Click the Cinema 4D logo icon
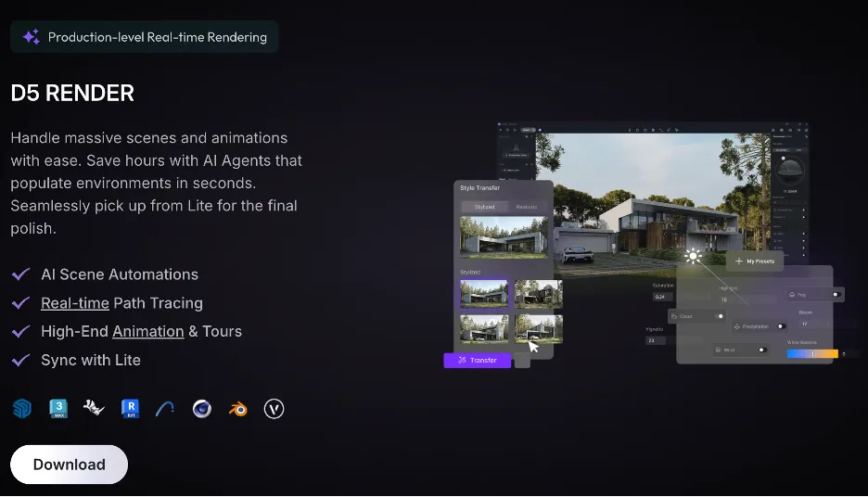The image size is (868, 497). click(x=202, y=409)
